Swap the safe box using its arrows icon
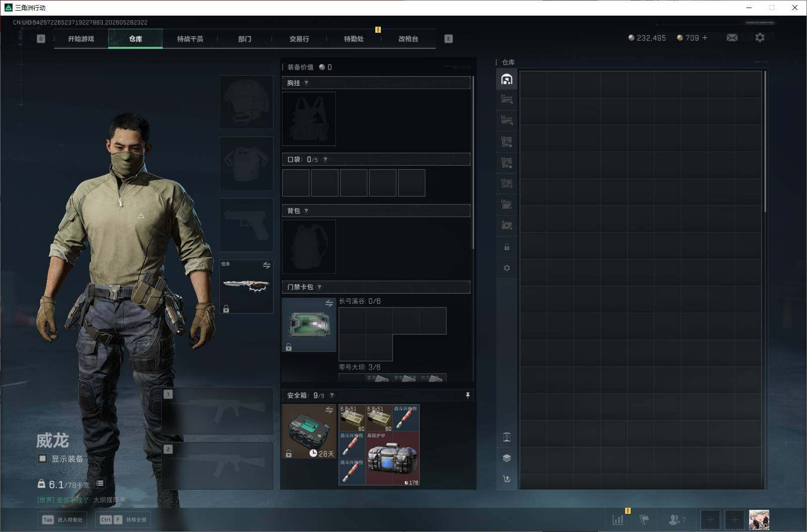 coord(329,410)
